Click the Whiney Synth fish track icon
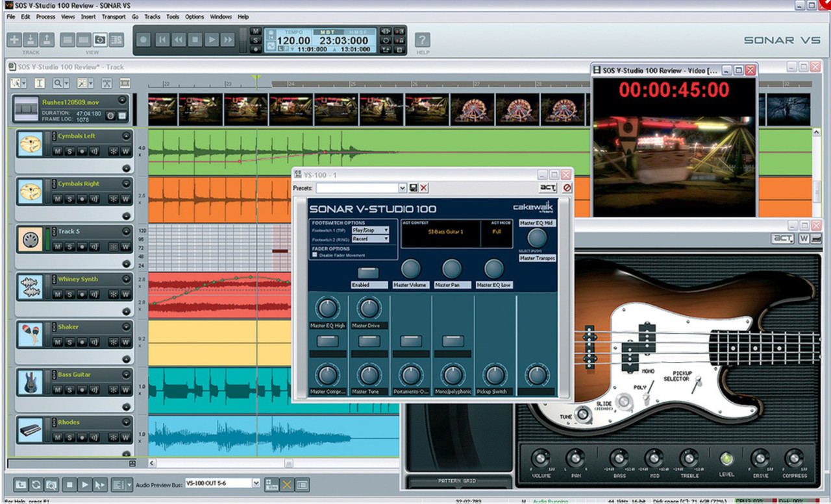831x504 pixels. tap(30, 288)
